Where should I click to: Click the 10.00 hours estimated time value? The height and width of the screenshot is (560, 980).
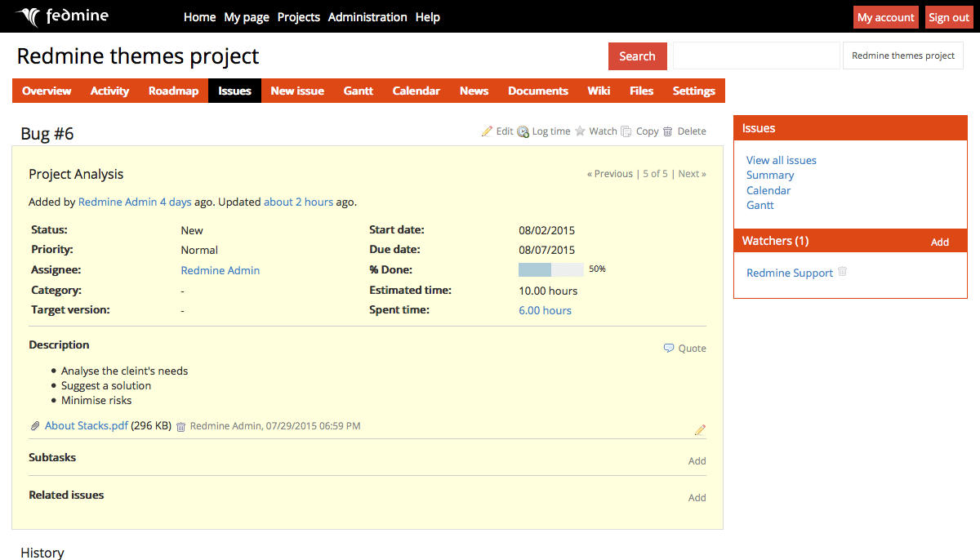tap(548, 291)
